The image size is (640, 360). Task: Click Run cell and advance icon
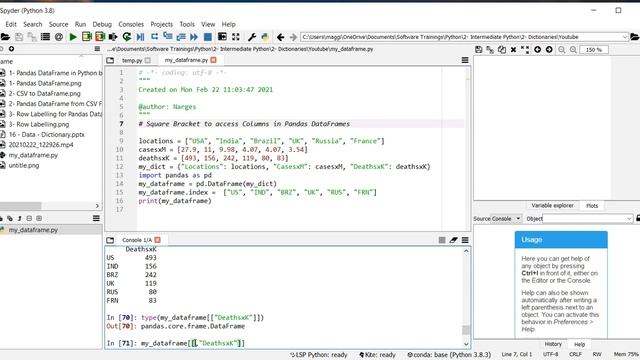tap(100, 37)
